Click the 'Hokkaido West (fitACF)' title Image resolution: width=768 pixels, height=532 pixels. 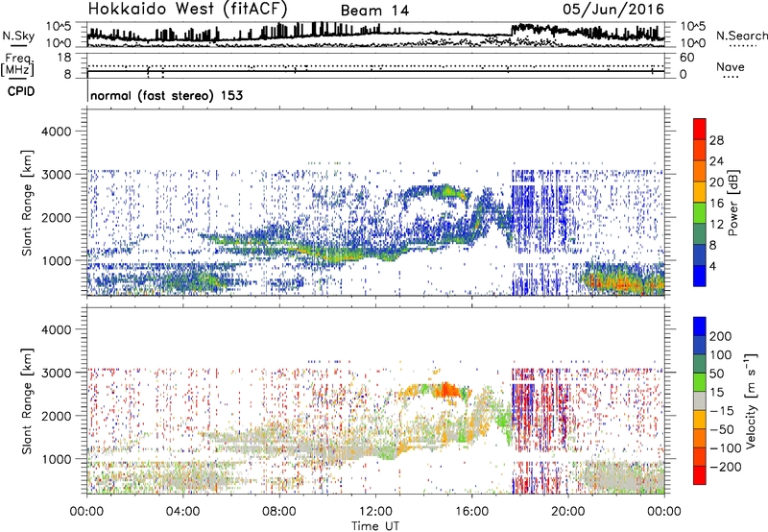187,9
